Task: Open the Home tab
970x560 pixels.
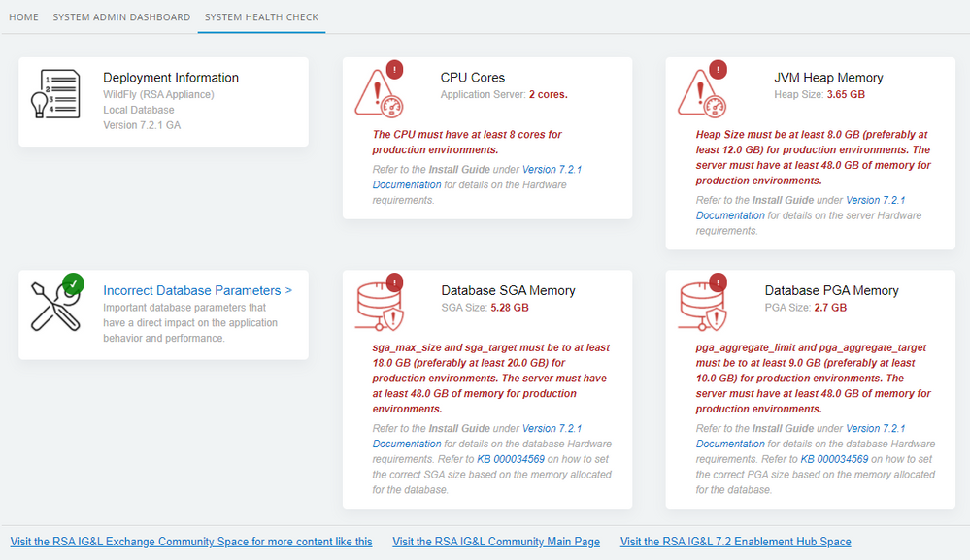Action: click(23, 17)
